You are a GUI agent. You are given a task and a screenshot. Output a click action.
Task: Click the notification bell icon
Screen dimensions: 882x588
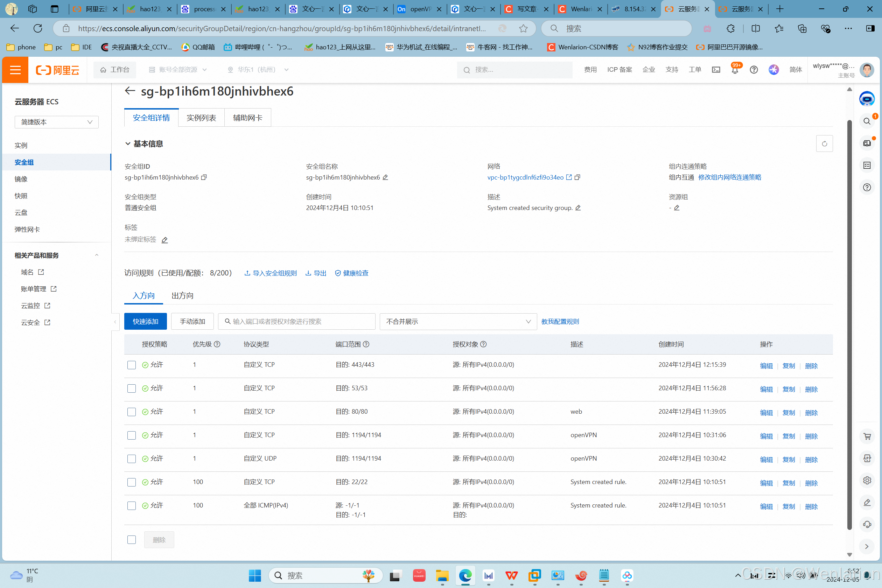coord(735,70)
